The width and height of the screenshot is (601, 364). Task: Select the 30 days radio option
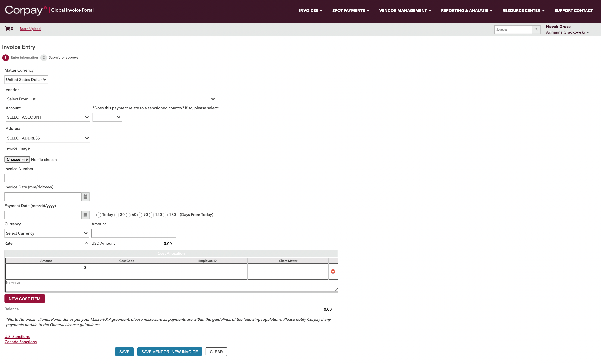[x=117, y=215]
